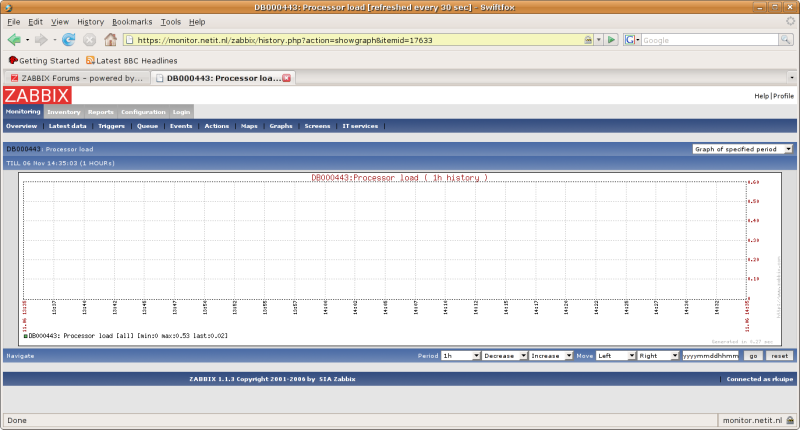Click the green legend square for DB000443
Viewport: 800px width, 430px height.
pyautogui.click(x=26, y=336)
